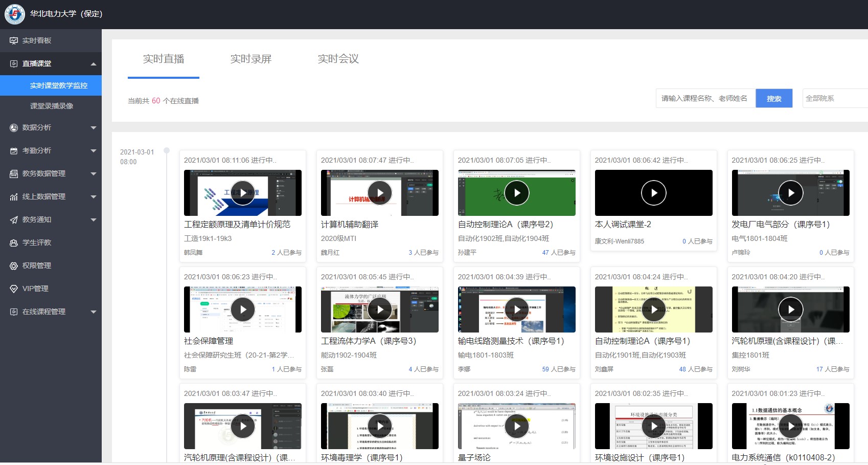Play the 工程流体力学A stream
This screenshot has width=868, height=465.
380,309
